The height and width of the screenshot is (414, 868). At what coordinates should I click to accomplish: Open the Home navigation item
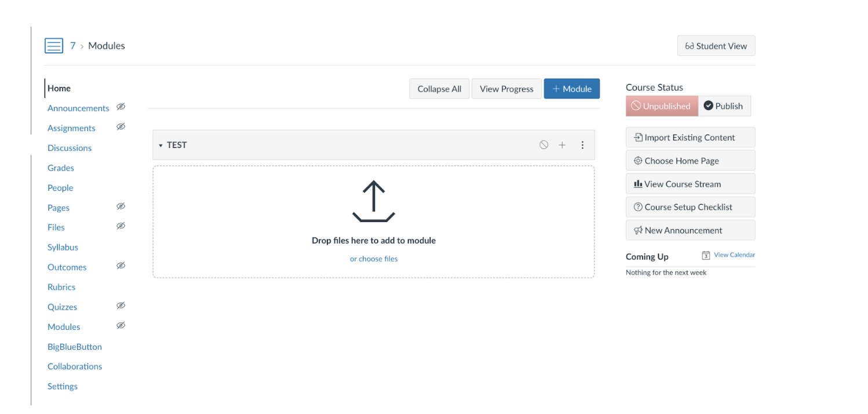click(59, 88)
